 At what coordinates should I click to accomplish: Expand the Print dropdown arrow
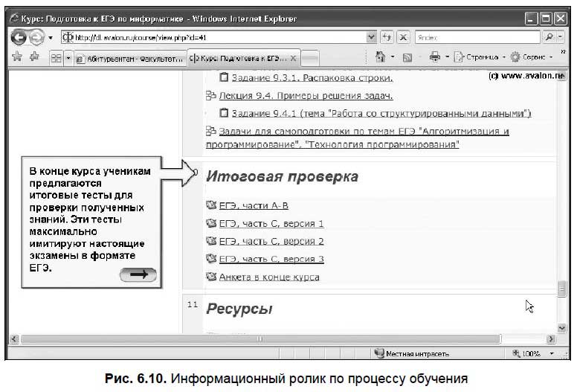coord(447,57)
